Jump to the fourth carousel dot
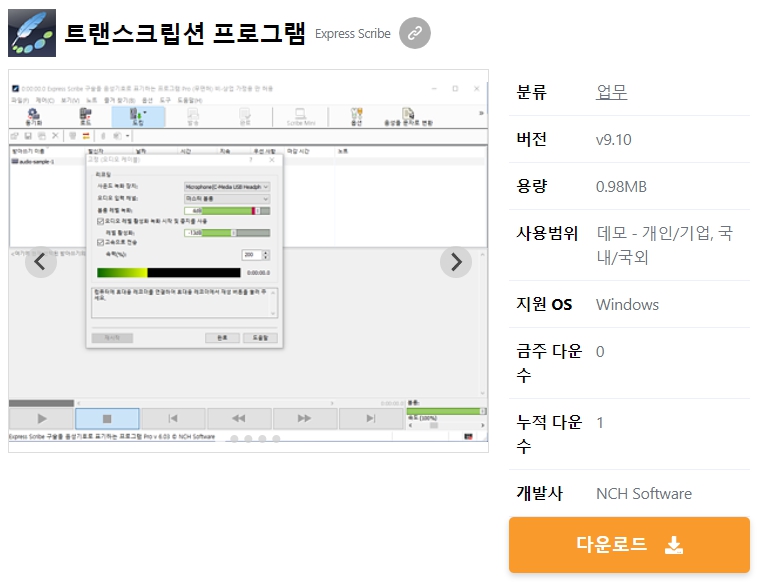The height and width of the screenshot is (582, 758). pyautogui.click(x=276, y=438)
